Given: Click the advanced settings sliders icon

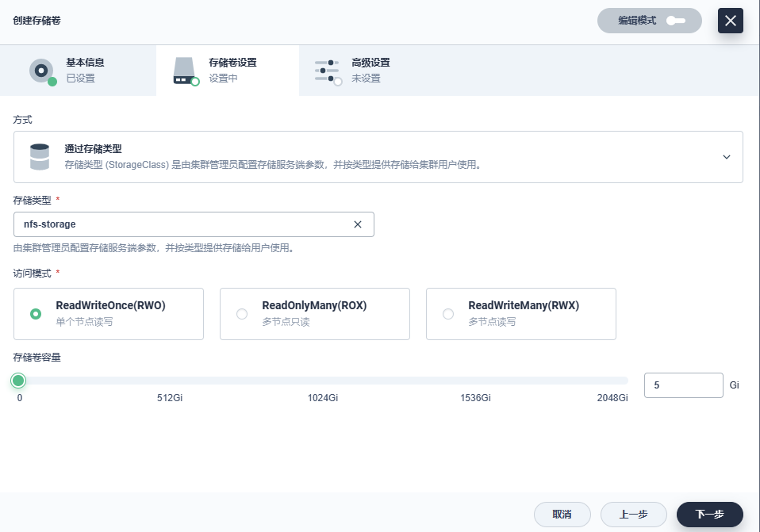Looking at the screenshot, I should [327, 71].
